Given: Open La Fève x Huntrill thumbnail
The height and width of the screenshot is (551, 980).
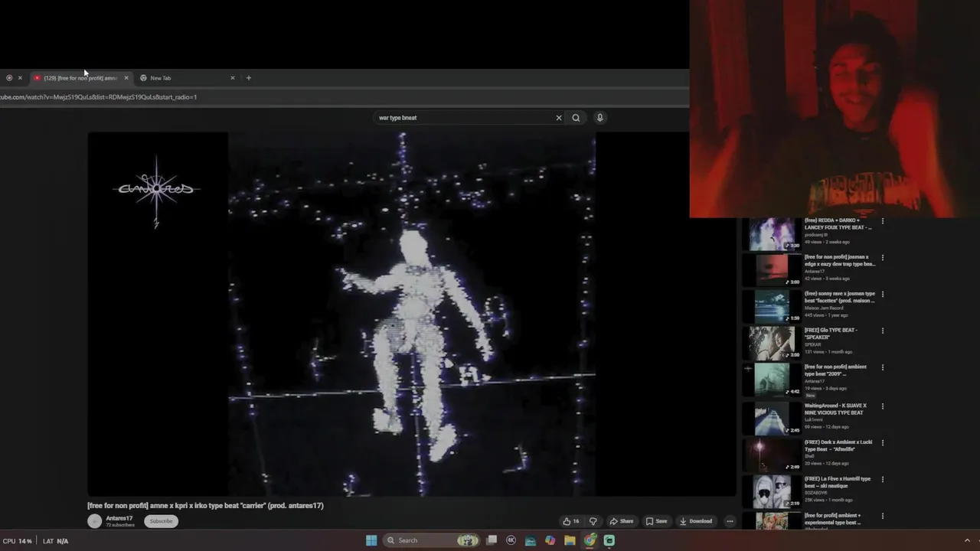Looking at the screenshot, I should click(772, 492).
